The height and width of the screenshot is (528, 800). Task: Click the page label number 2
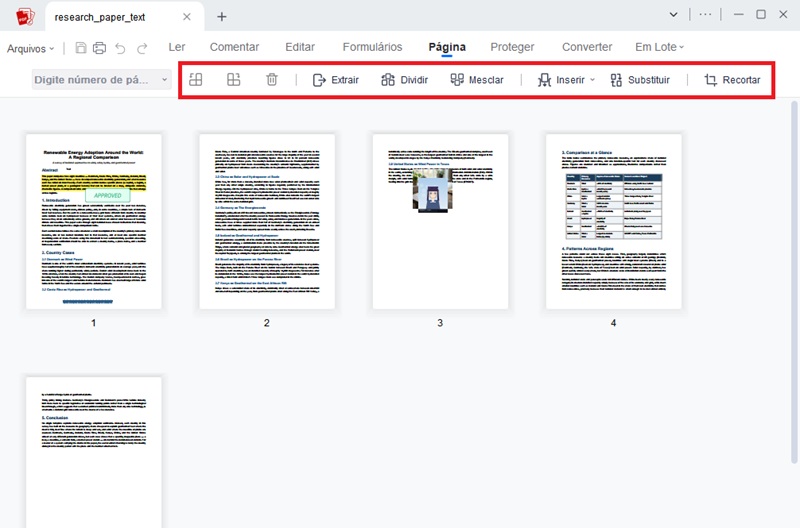[x=267, y=323]
